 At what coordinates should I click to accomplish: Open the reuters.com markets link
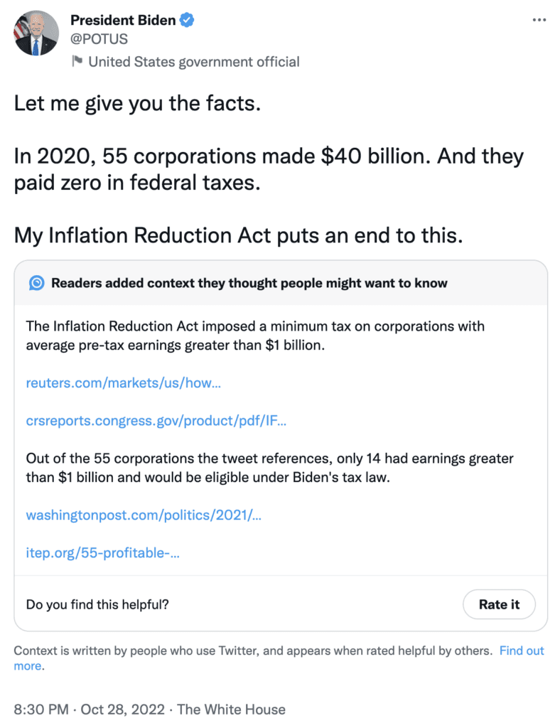point(124,383)
